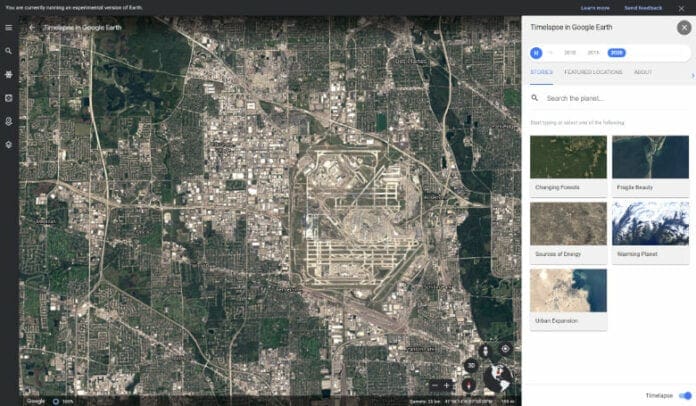Click the back arrow beside Timelapse title
Screen dimensions: 696x406
pos(32,27)
